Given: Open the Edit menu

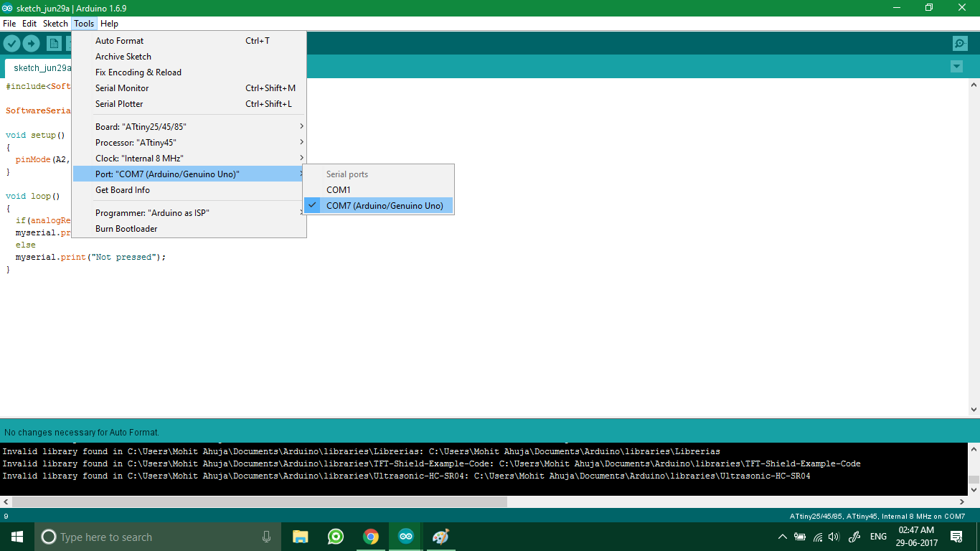Looking at the screenshot, I should point(29,24).
